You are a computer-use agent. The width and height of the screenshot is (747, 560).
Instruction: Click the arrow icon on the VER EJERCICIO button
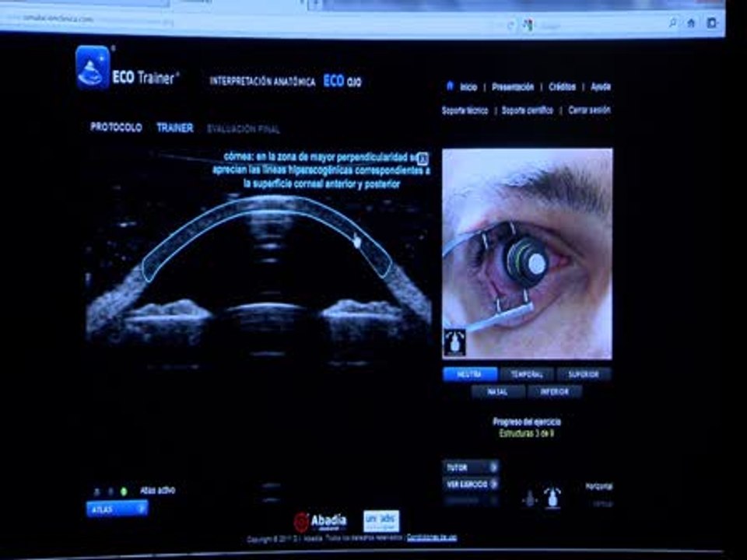coord(493,485)
